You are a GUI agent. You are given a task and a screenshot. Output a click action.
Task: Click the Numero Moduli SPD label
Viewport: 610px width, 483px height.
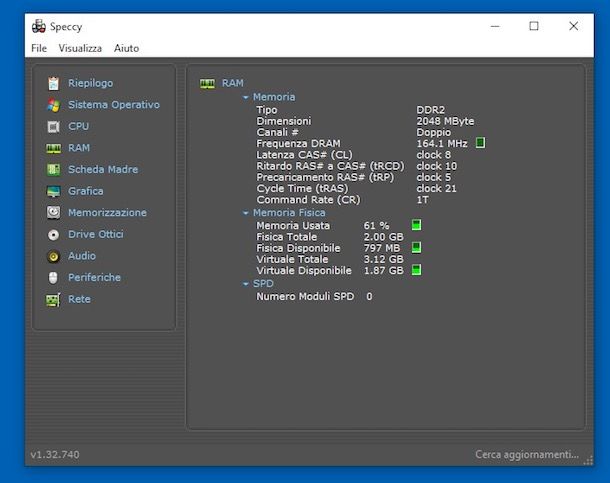click(305, 296)
